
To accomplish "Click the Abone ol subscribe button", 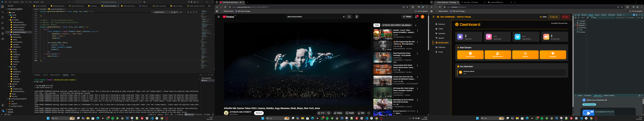I will pyautogui.click(x=259, y=113).
